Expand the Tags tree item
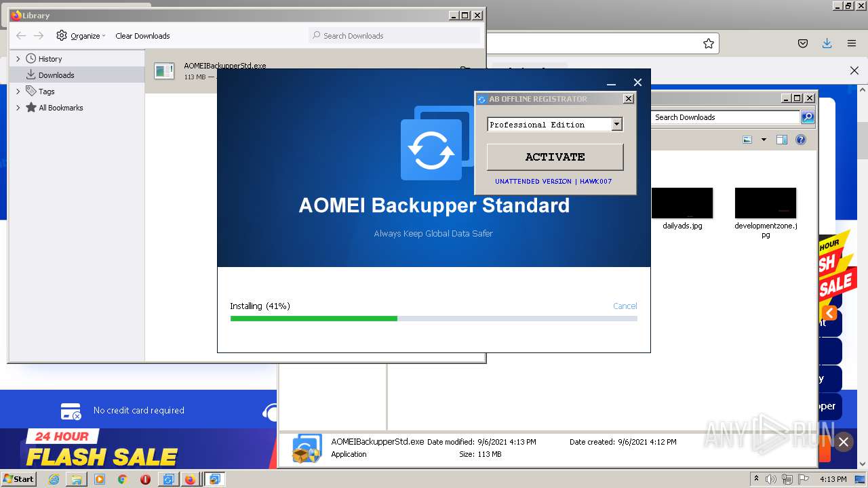Screen dimensions: 868x488 pos(18,91)
